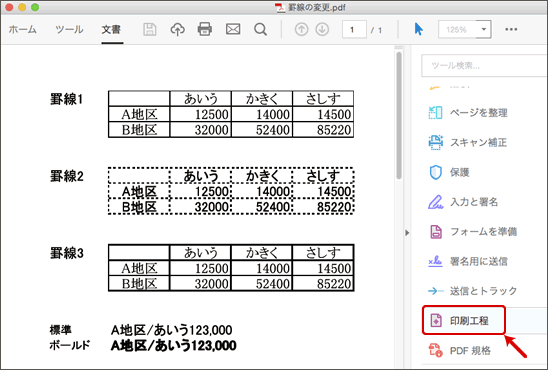Select the arrow selection tool
Screen dimensions: 548x370
coord(419,29)
